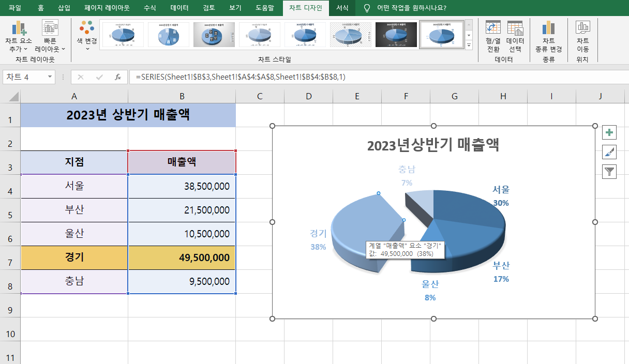Open the Name Box dropdown arrow
Screen dimensions: 629x364
[50, 77]
